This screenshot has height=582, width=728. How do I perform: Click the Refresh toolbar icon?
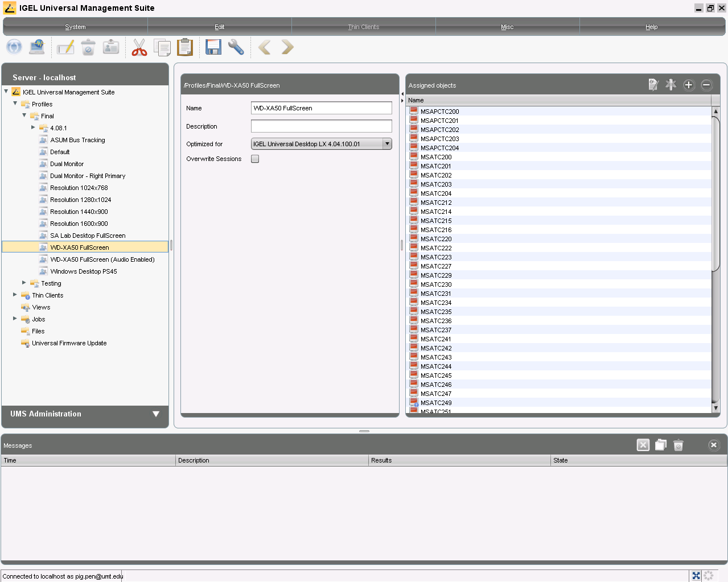(x=14, y=47)
